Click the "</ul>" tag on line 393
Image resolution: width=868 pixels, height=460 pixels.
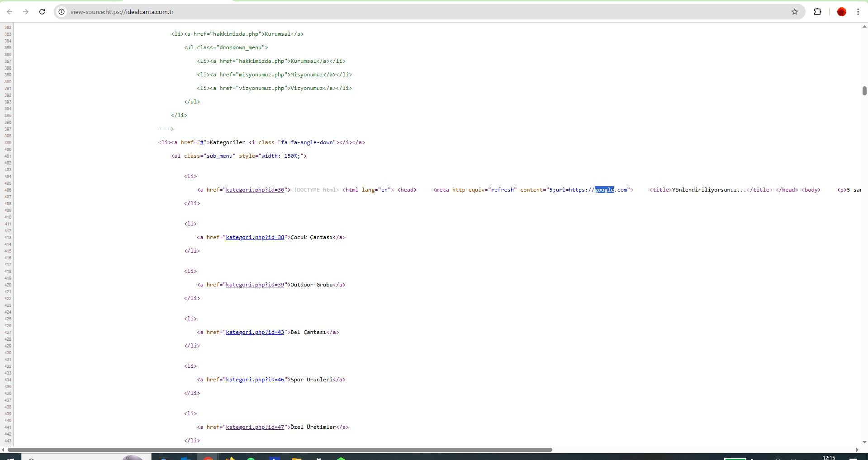192,102
